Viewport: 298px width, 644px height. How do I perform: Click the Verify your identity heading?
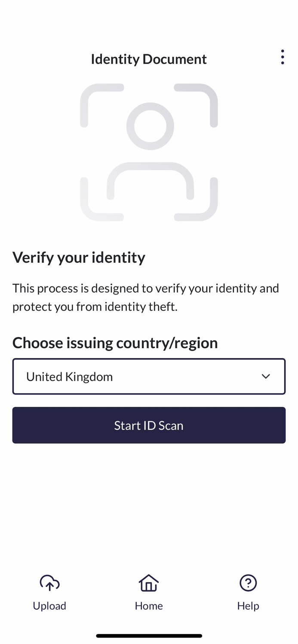[x=79, y=257]
